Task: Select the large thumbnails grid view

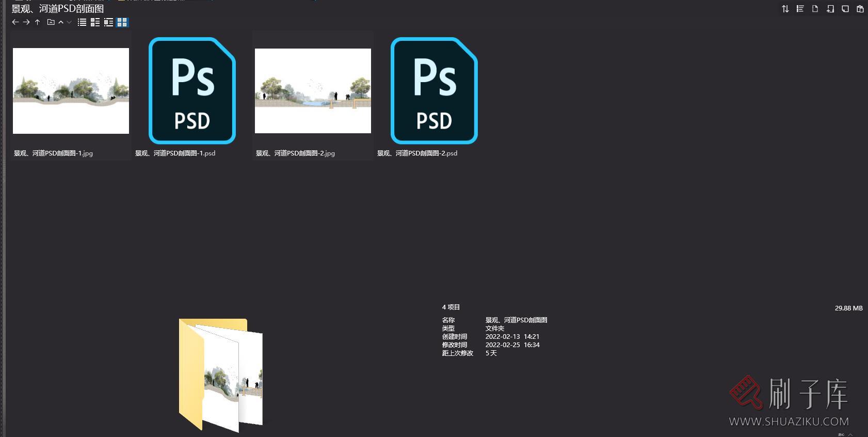Action: [122, 22]
